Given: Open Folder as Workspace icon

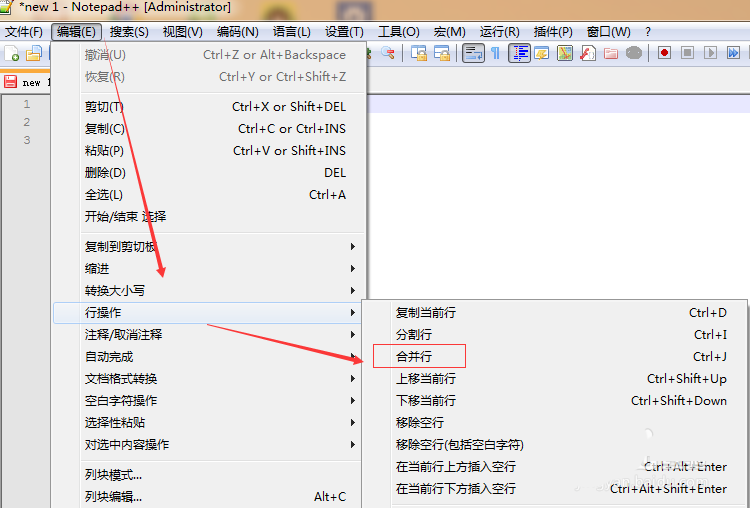Looking at the screenshot, I should (x=611, y=53).
